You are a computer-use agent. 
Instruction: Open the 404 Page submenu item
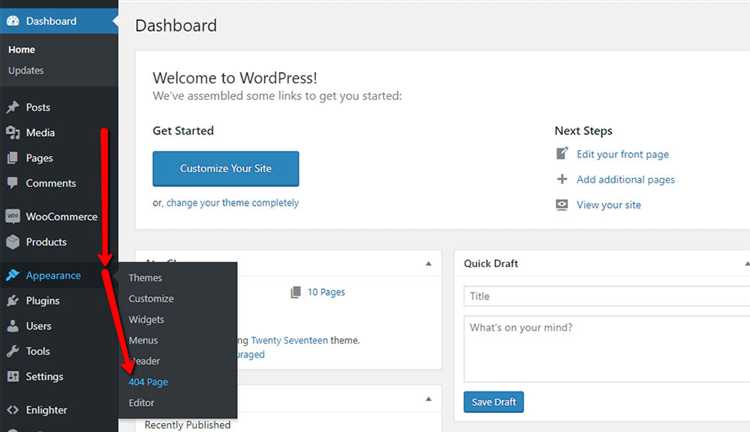(149, 382)
